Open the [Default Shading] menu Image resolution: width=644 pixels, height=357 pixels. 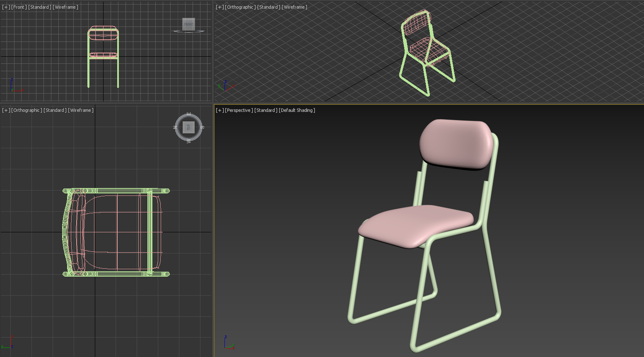point(297,110)
